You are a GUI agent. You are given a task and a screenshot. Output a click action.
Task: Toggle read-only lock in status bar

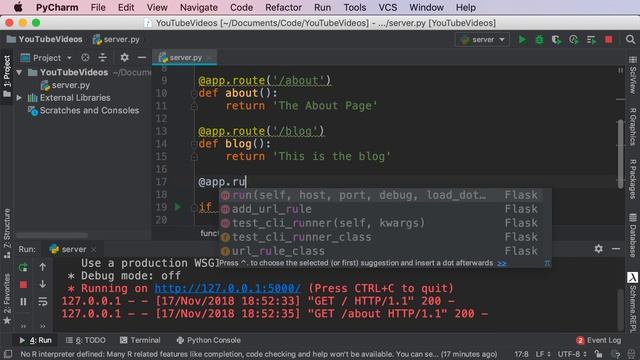598,354
